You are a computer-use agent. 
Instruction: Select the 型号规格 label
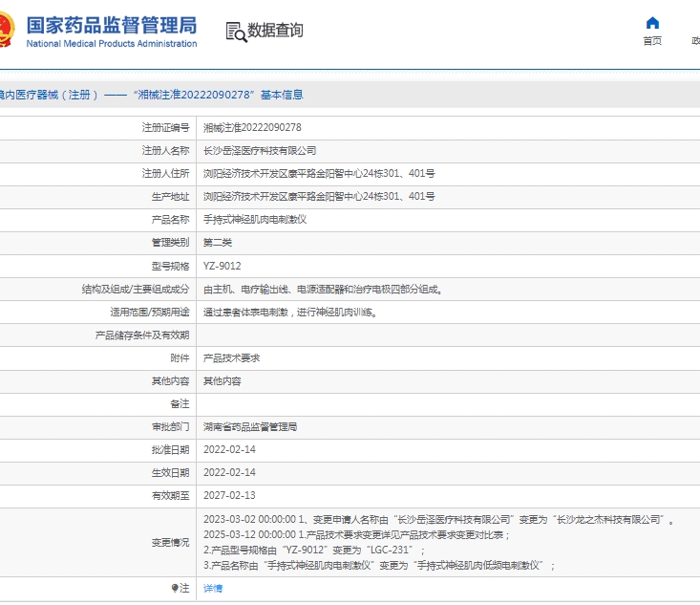171,267
